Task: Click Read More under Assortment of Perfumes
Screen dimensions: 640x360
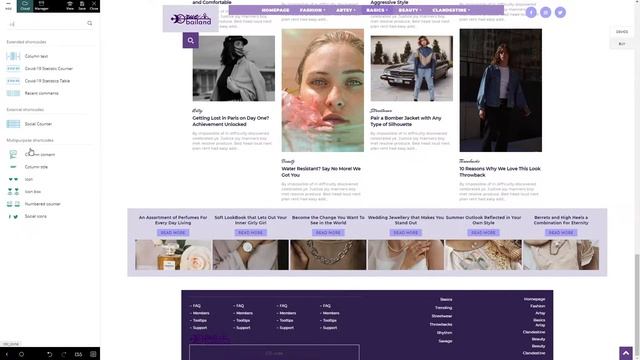Action: [173, 233]
